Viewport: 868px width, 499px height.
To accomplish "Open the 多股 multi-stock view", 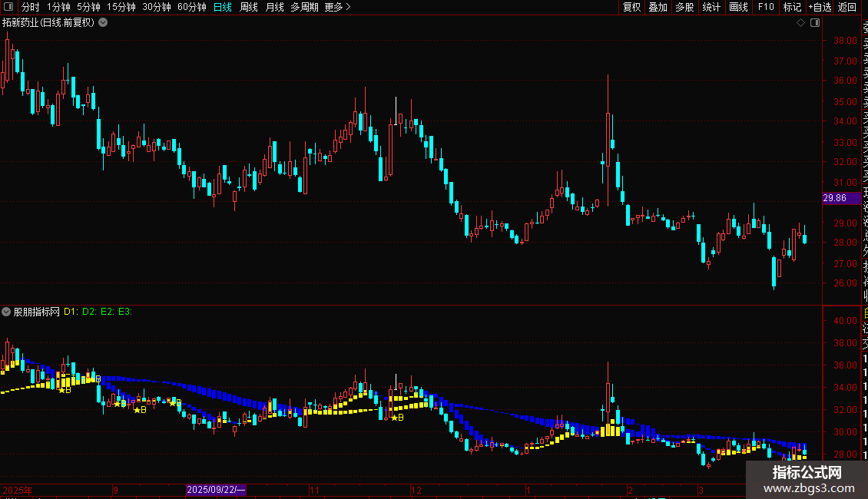I will click(684, 7).
